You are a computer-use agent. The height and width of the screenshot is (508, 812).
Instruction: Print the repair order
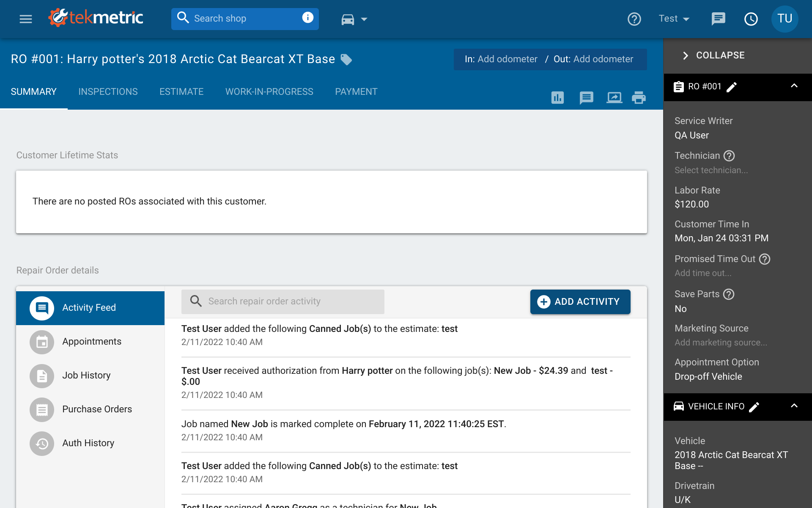639,98
